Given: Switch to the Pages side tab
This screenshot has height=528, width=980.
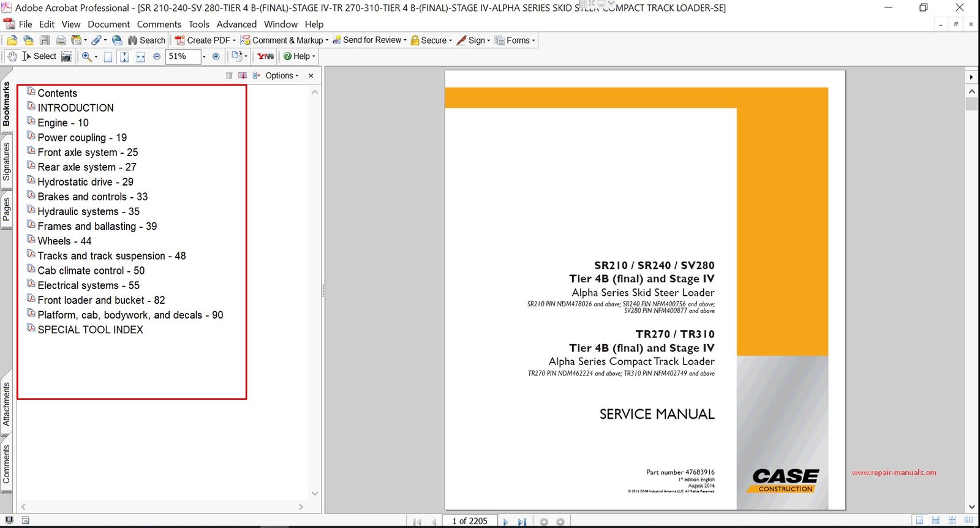Looking at the screenshot, I should coord(7,209).
